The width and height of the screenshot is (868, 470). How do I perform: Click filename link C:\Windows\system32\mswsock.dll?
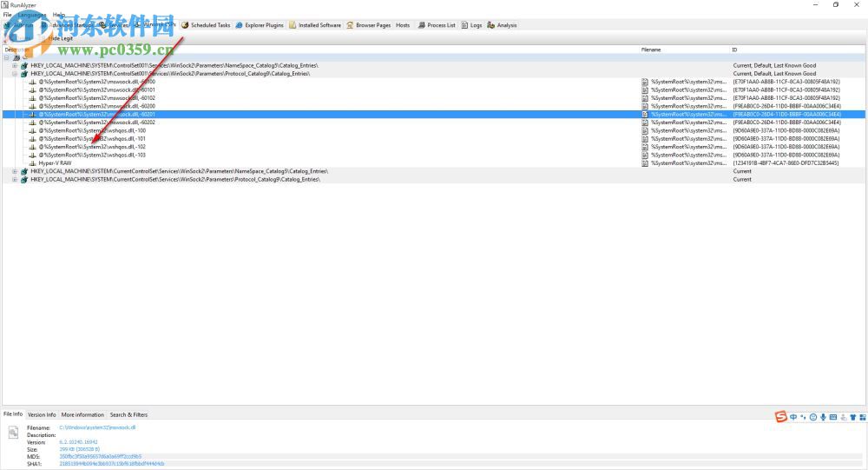(97, 428)
